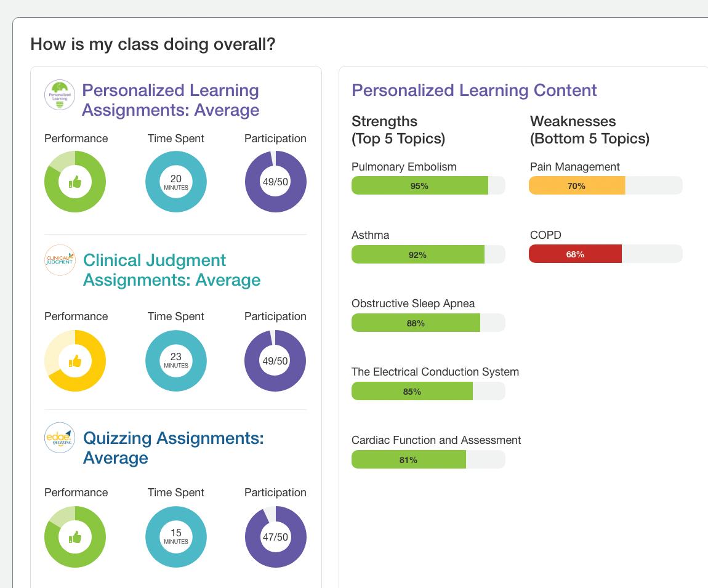Click the Edge Quizzing logo icon

[x=60, y=438]
